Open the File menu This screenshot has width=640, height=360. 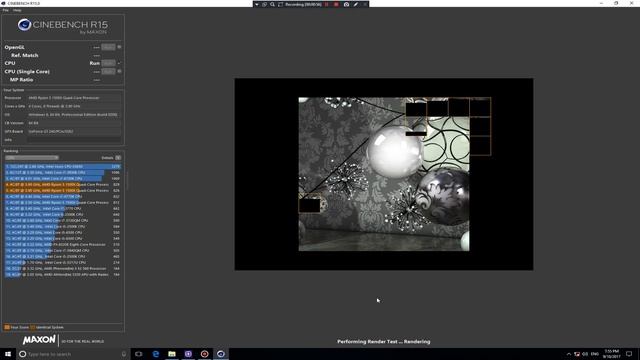tap(6, 10)
